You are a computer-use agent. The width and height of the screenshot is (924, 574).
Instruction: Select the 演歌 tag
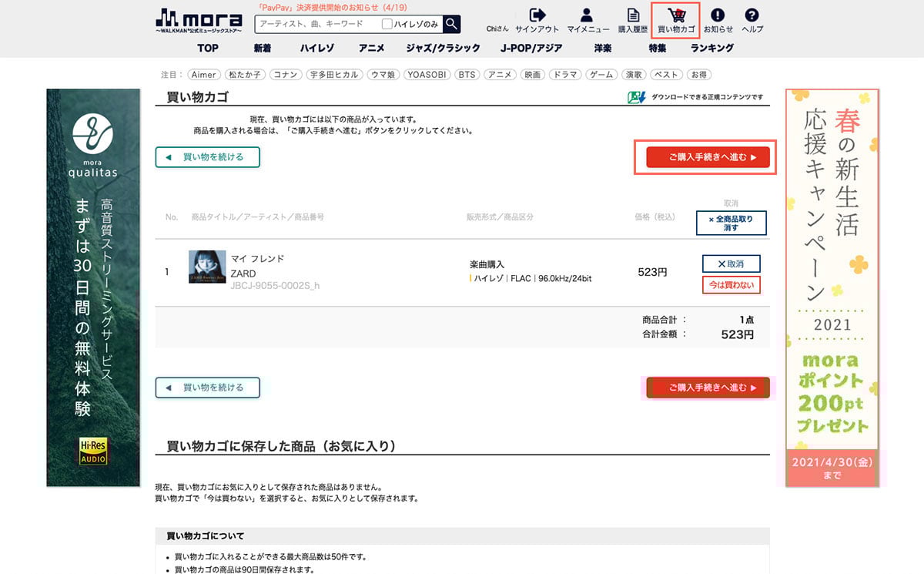(634, 75)
